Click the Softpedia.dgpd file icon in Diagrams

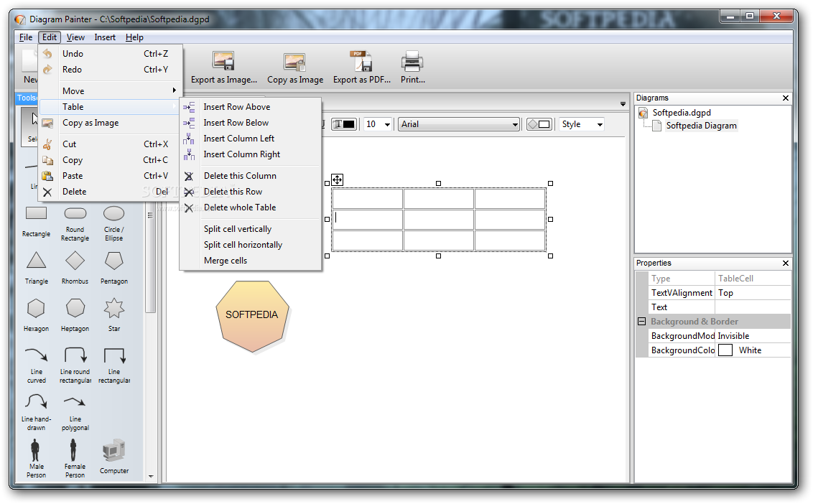(x=643, y=113)
